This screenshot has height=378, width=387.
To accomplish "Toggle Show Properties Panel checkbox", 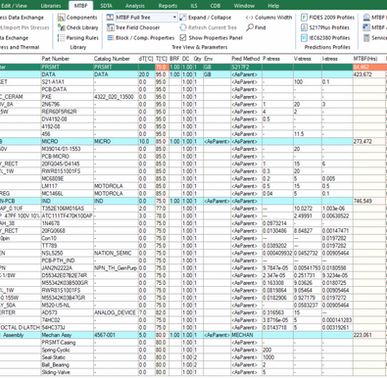I will click(183, 38).
